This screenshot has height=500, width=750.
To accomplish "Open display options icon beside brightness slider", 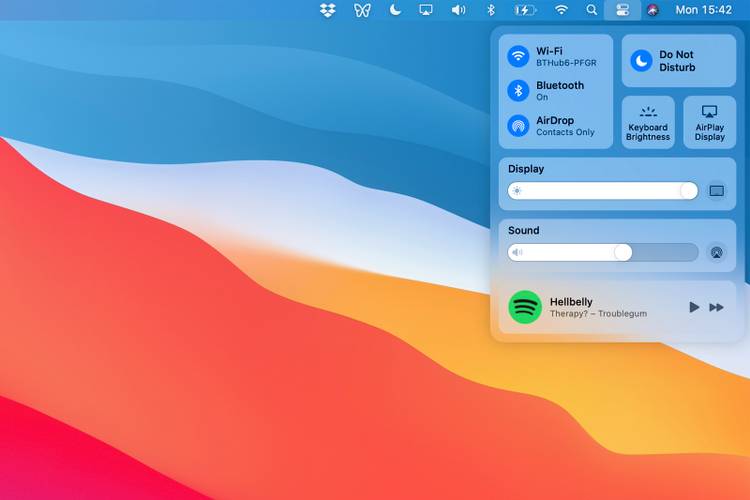I will tap(717, 191).
